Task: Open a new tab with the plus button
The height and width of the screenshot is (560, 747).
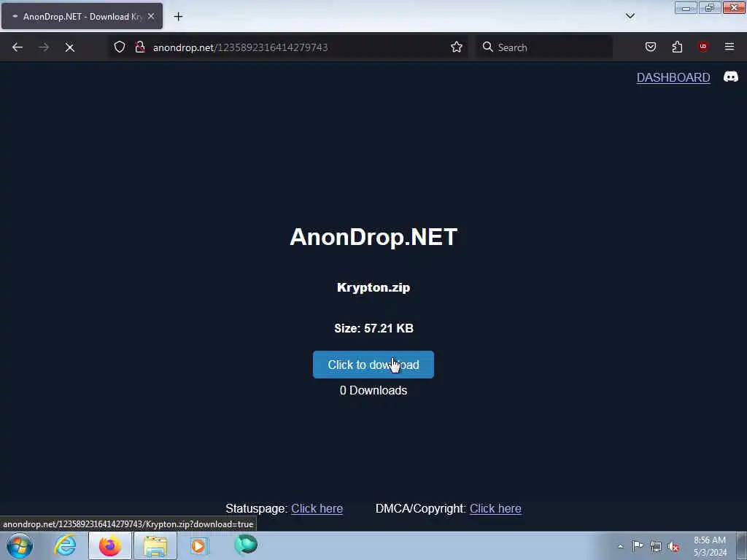Action: (x=178, y=17)
